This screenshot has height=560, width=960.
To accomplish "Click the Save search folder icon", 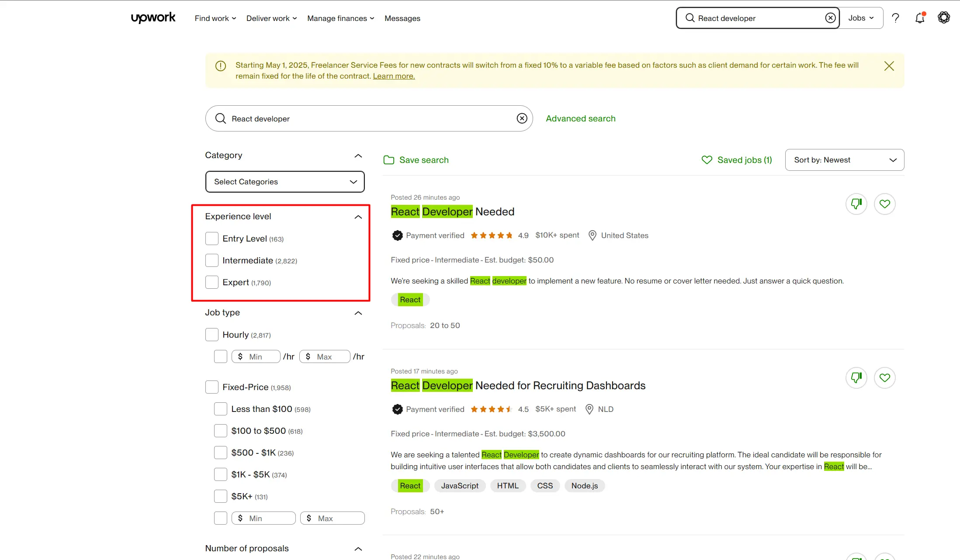I will pyautogui.click(x=388, y=160).
